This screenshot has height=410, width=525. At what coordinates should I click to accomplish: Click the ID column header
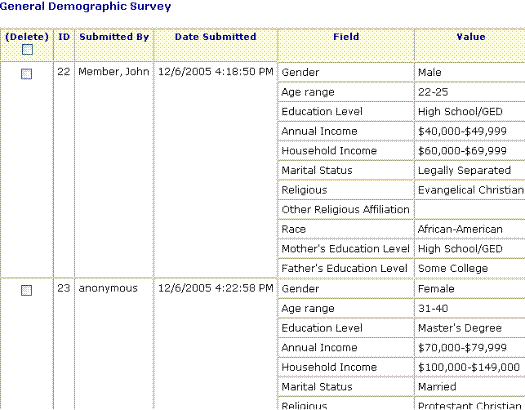click(64, 36)
